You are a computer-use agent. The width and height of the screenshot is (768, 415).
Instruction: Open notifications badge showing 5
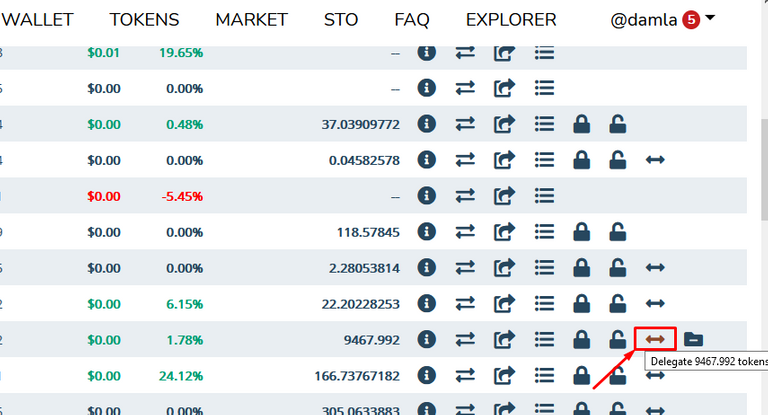click(691, 20)
